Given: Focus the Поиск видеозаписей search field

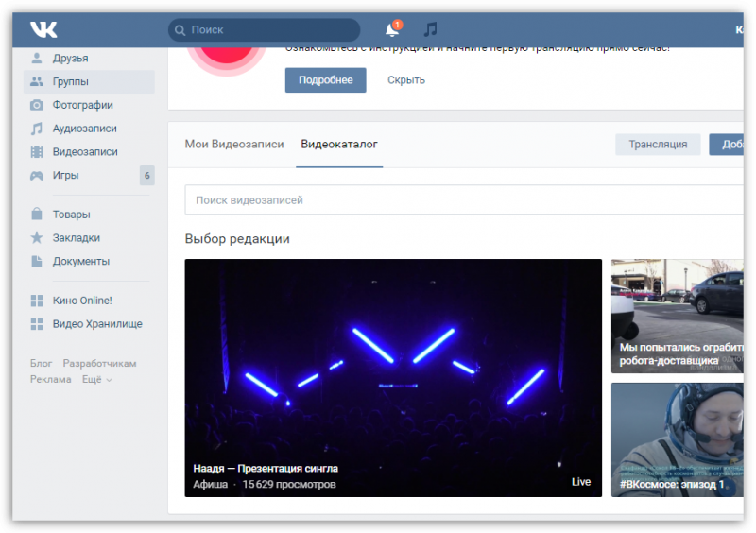Looking at the screenshot, I should pos(463,200).
